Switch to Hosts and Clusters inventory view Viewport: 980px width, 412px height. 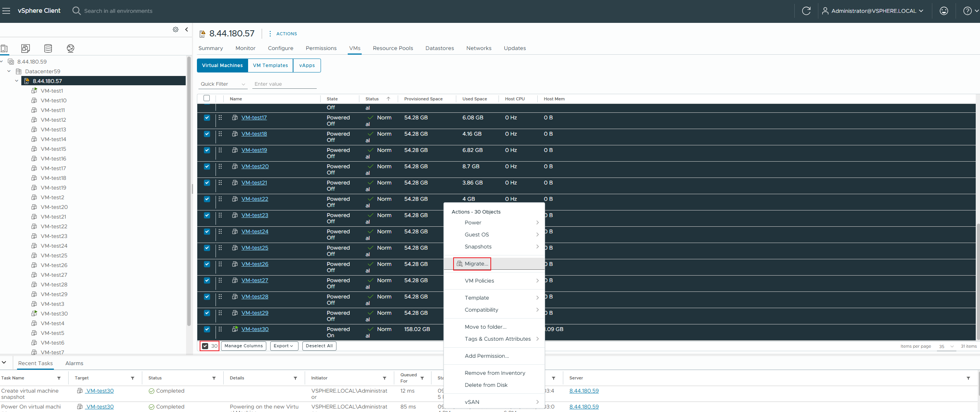pyautogui.click(x=4, y=48)
